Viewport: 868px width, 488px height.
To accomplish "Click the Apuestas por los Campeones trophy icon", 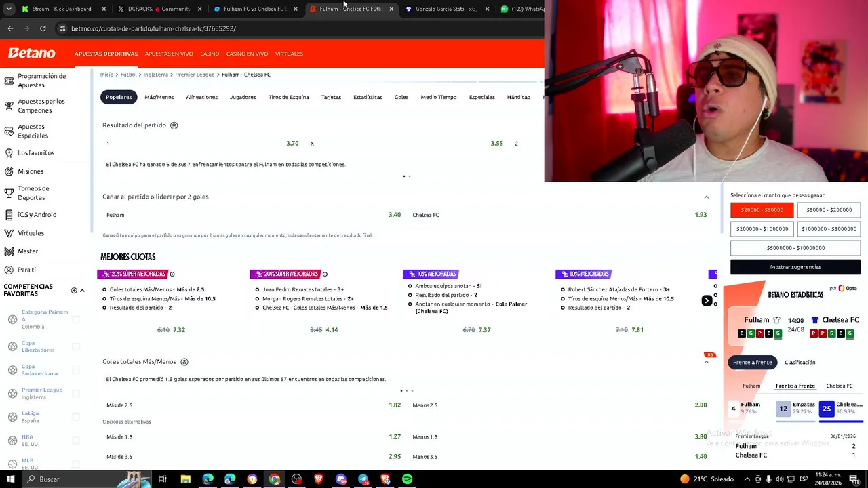I will (x=9, y=106).
